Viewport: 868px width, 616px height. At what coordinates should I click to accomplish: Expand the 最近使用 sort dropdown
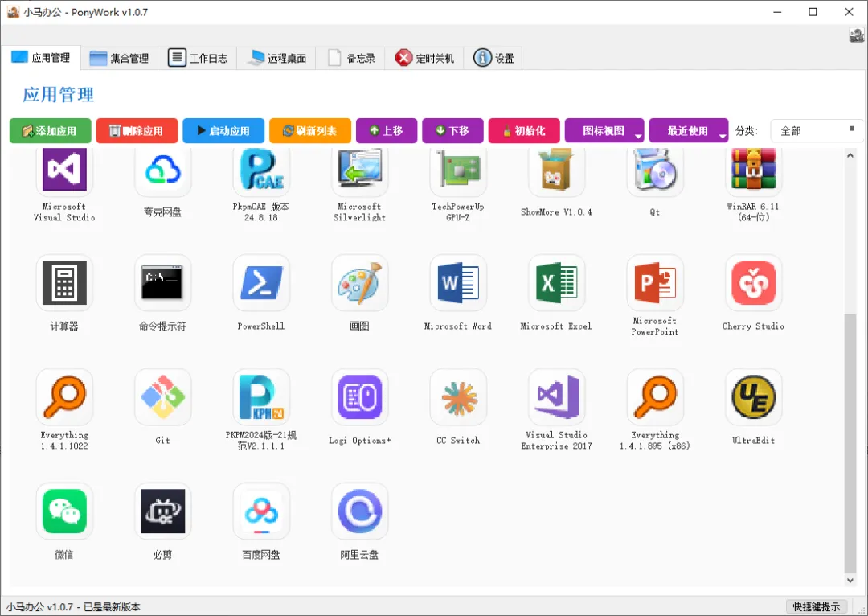click(x=689, y=131)
